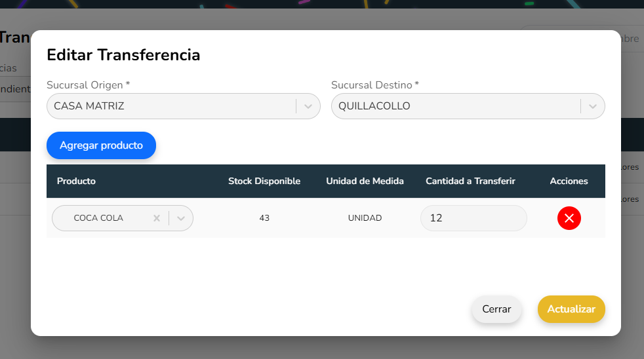Open the Sucursal Origen dropdown arrow
Image resolution: width=644 pixels, height=359 pixels.
308,106
